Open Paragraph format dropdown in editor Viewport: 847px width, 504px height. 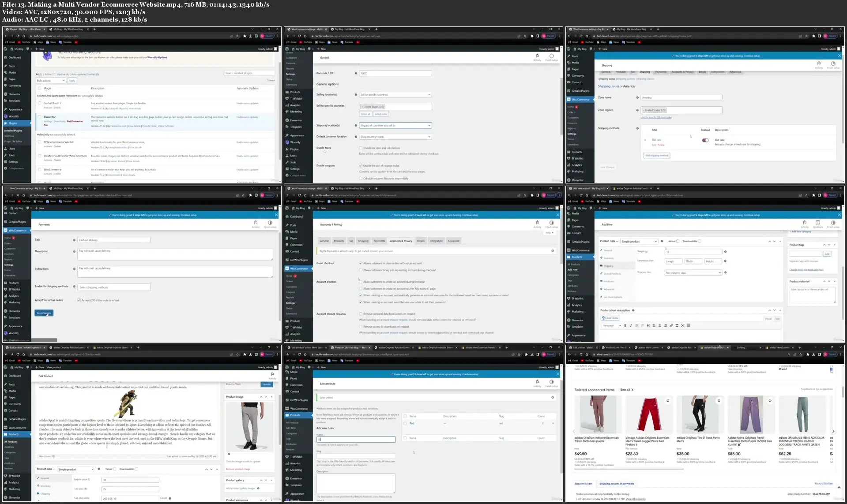point(612,325)
